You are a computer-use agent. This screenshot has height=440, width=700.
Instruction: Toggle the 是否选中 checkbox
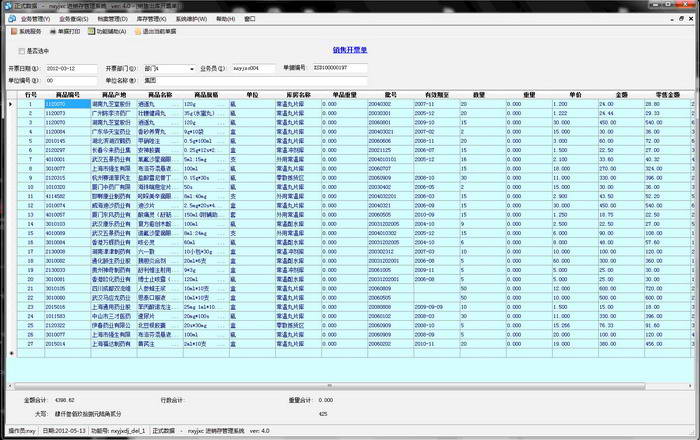click(x=21, y=51)
